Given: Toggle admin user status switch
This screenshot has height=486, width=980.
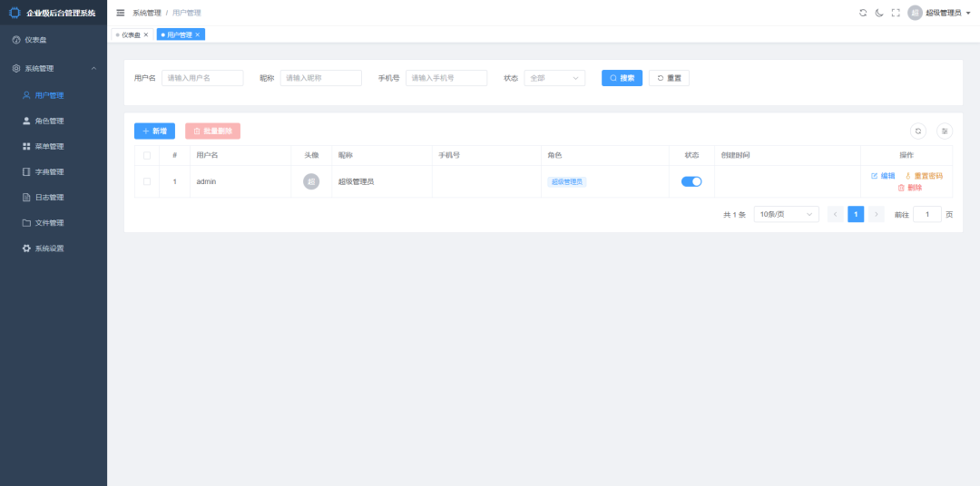Looking at the screenshot, I should tap(691, 181).
